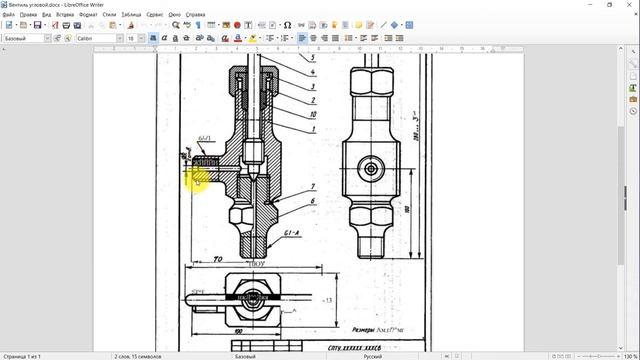Adjust the zoom slider in status bar
This screenshot has height=360, width=640.
(598, 356)
